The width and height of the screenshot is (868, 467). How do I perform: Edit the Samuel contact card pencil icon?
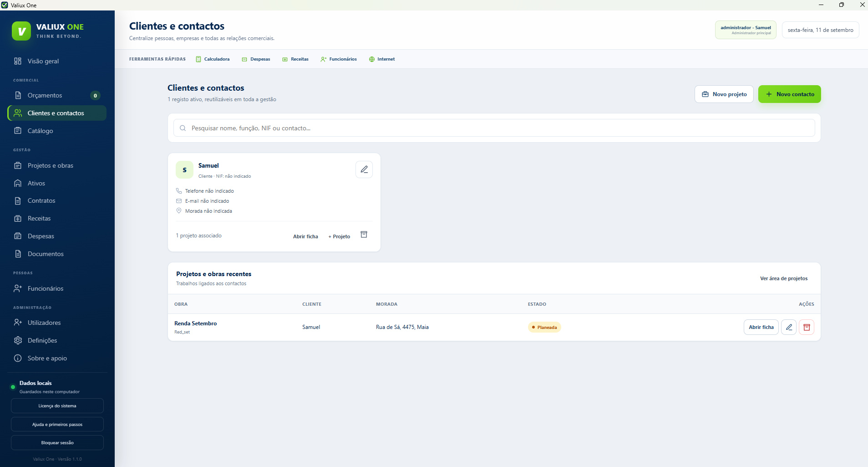click(364, 169)
